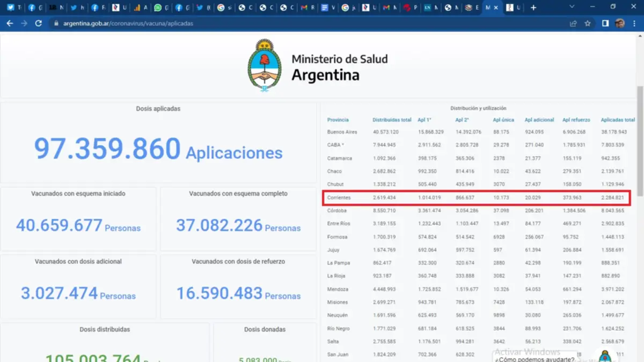Bookmark this page with the star icon
The image size is (644, 362).
click(x=588, y=24)
